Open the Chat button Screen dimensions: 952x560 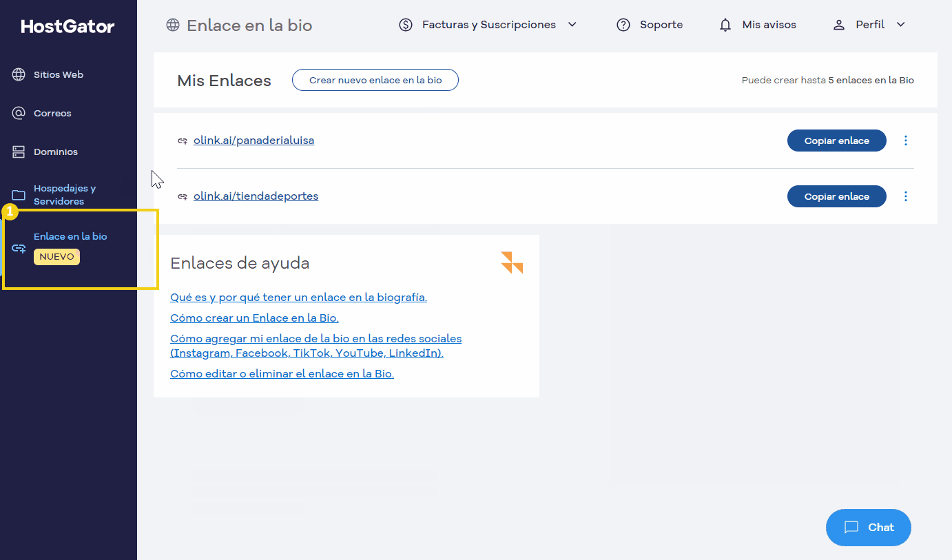869,528
